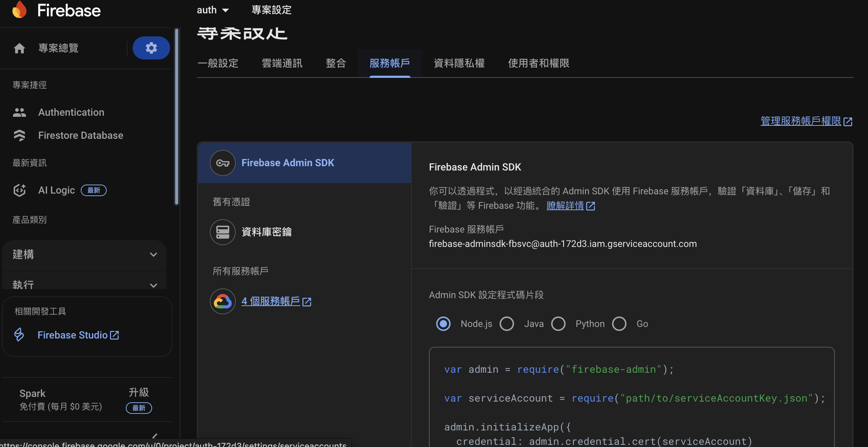868x447 pixels.
Task: Click the serviceAccountKey.json path in code
Action: [716, 398]
